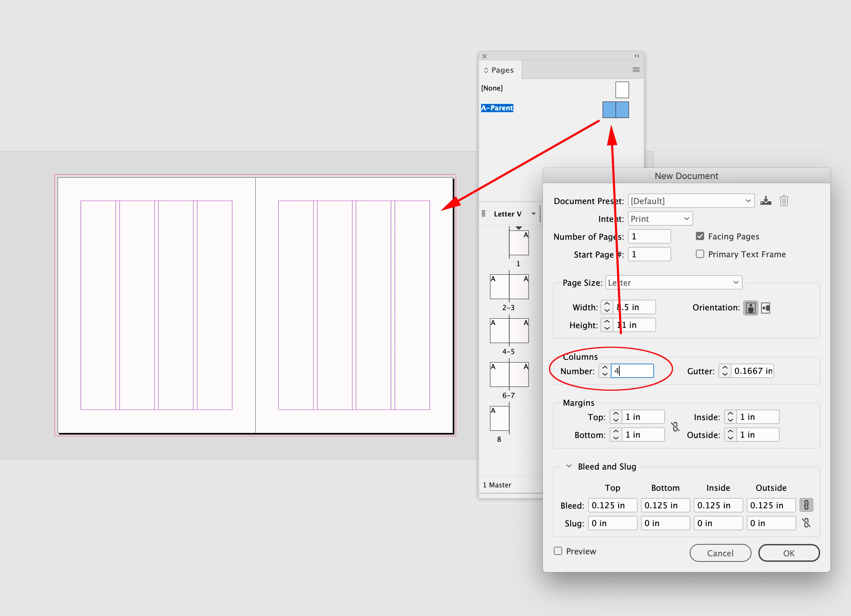Click the delete preset trash icon
This screenshot has height=616, width=851.
[x=784, y=201]
